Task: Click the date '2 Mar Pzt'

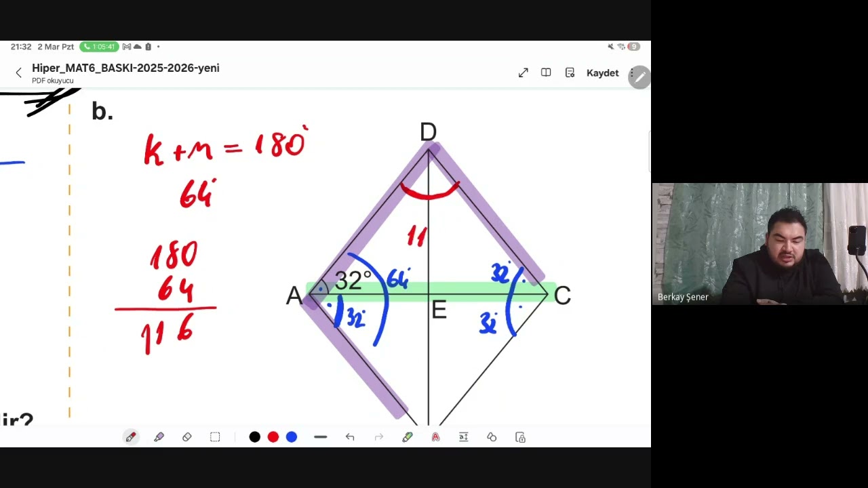Action: click(x=56, y=47)
